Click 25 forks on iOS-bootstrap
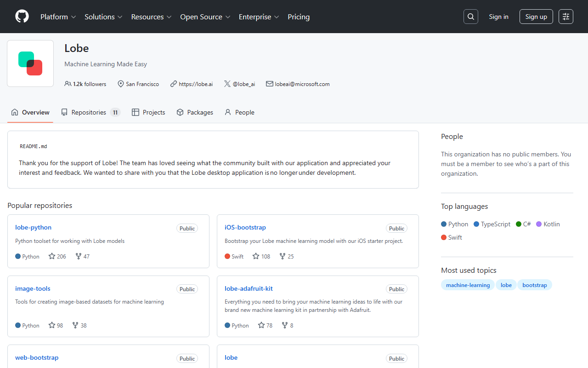The width and height of the screenshot is (588, 368). tap(287, 256)
